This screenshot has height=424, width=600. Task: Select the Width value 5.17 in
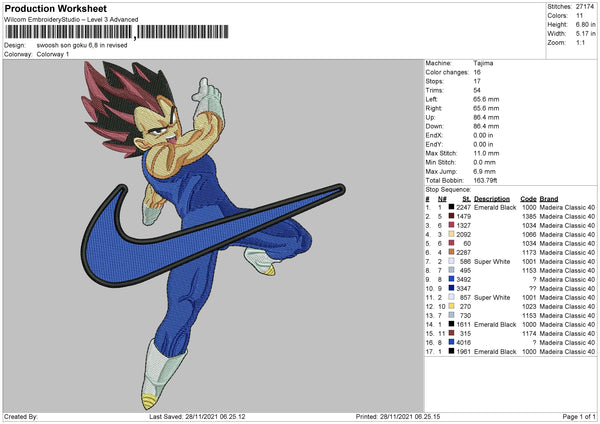click(x=585, y=34)
